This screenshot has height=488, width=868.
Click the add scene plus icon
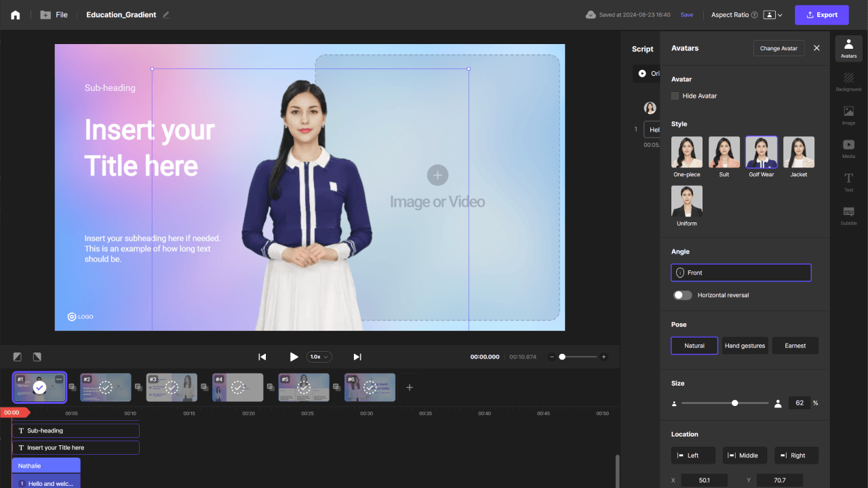[409, 387]
